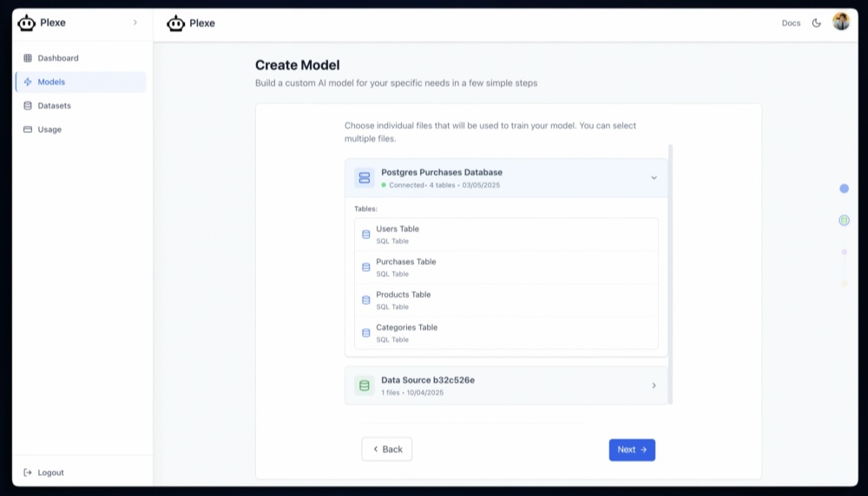The width and height of the screenshot is (868, 496).
Task: Click the Back button
Action: pyautogui.click(x=386, y=449)
